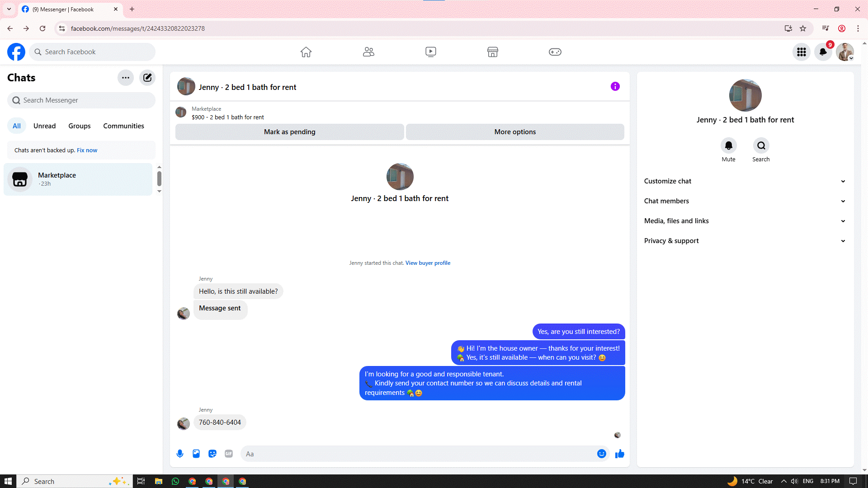Compose a new message with the pencil icon
Image resolution: width=868 pixels, height=488 pixels.
pos(147,78)
